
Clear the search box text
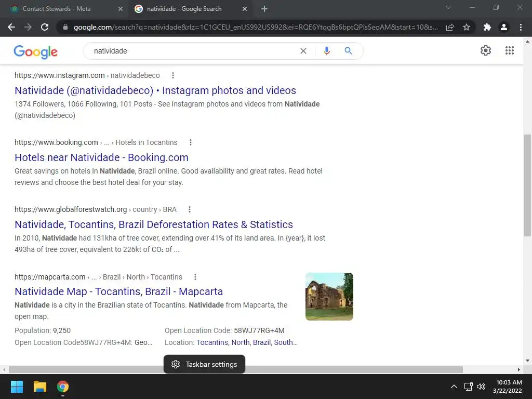click(x=303, y=51)
